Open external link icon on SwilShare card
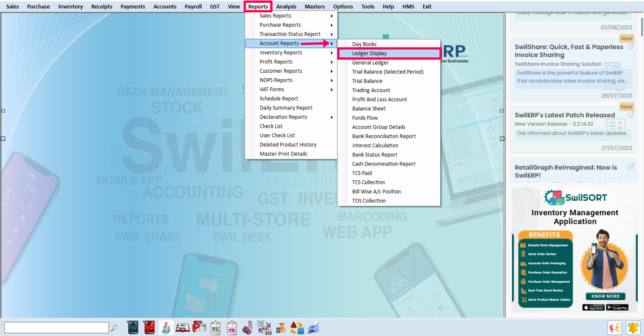 click(x=631, y=47)
